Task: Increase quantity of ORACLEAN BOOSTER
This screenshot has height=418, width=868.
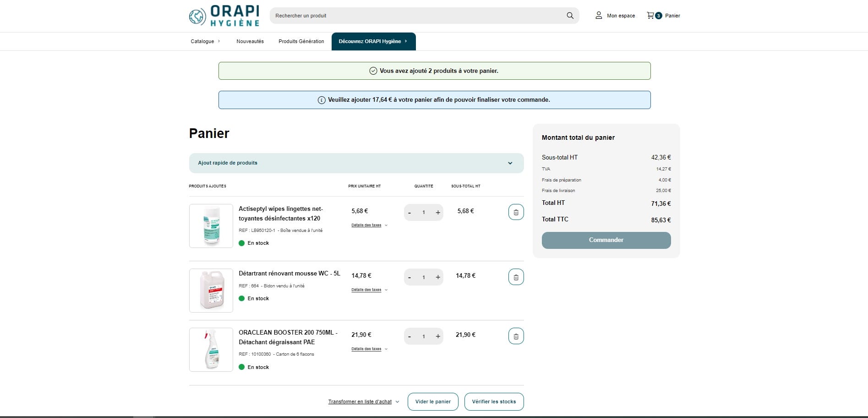Action: pyautogui.click(x=438, y=336)
